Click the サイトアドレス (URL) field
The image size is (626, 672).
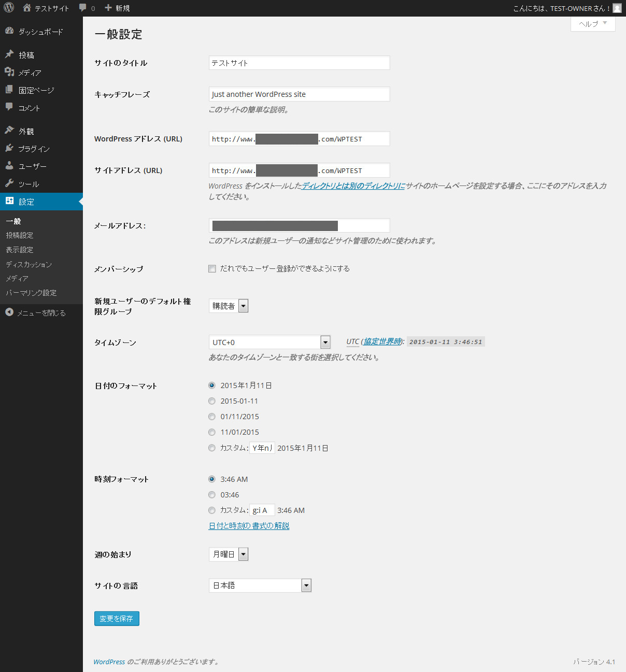coord(300,170)
